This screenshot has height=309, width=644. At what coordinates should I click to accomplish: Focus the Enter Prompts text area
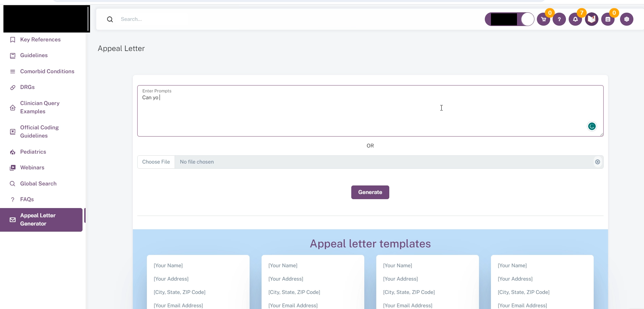coord(342,113)
